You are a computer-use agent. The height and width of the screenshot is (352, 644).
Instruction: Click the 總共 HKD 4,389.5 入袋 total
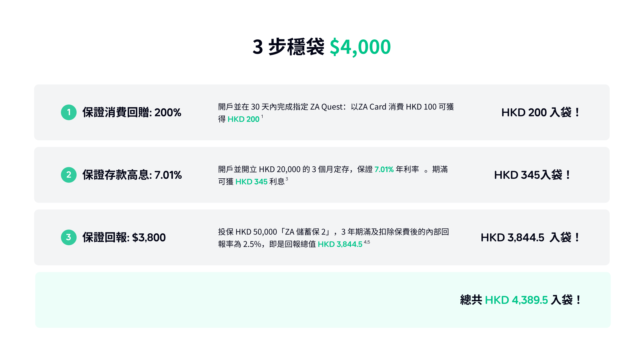coord(521,300)
